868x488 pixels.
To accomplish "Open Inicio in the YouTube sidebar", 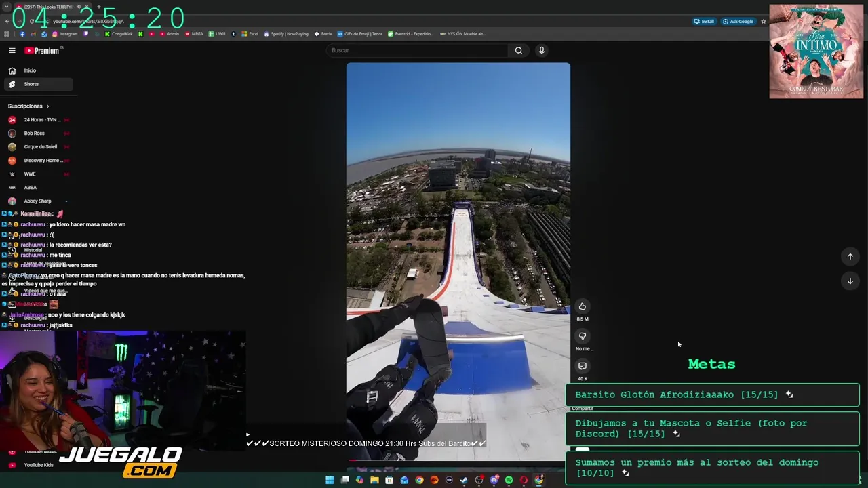I will [x=38, y=70].
